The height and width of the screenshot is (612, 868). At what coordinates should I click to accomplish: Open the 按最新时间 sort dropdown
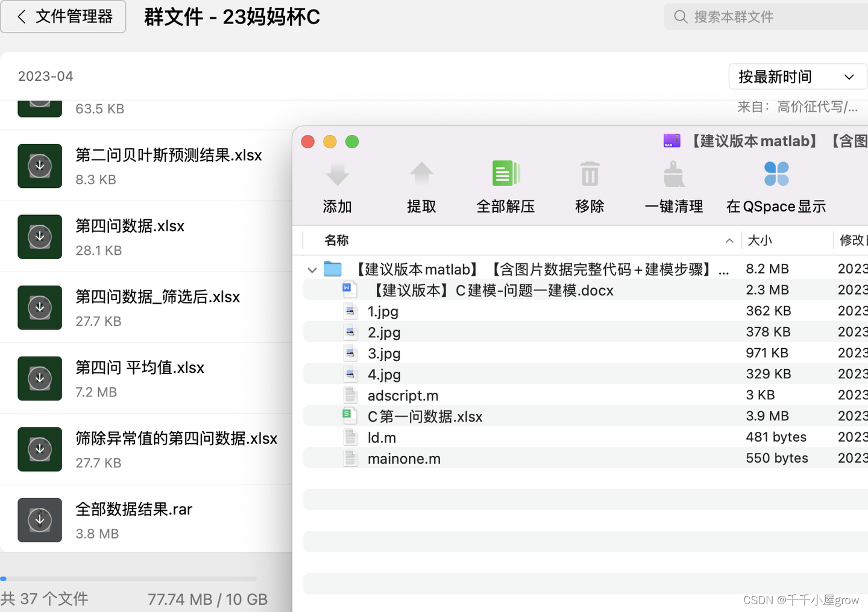pos(797,76)
